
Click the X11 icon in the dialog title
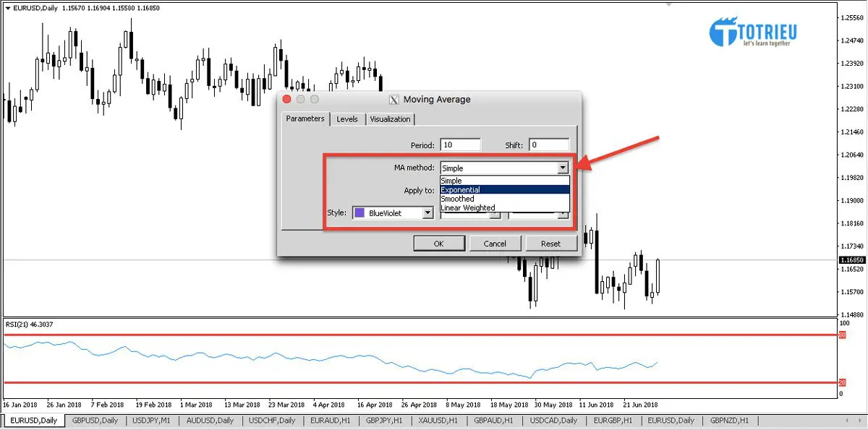(394, 100)
